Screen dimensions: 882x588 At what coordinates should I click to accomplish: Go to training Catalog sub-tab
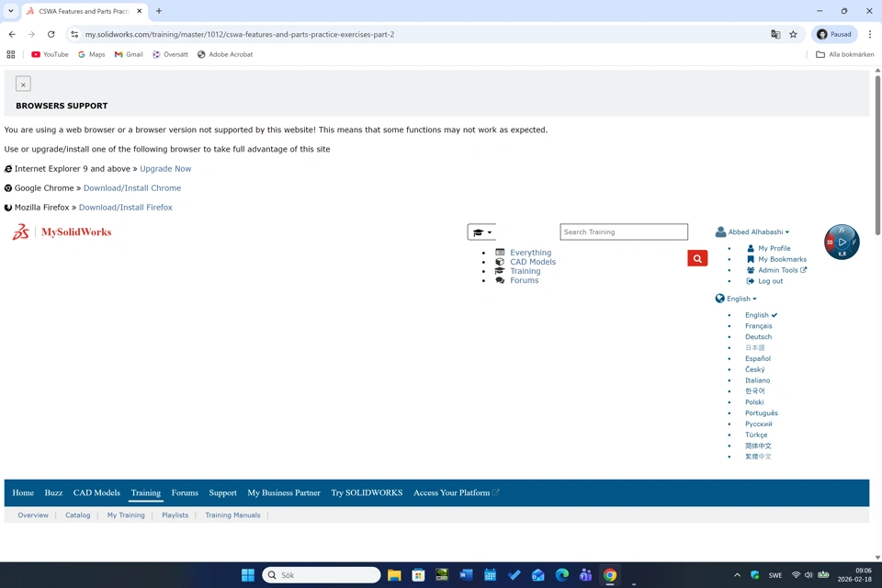pyautogui.click(x=77, y=514)
